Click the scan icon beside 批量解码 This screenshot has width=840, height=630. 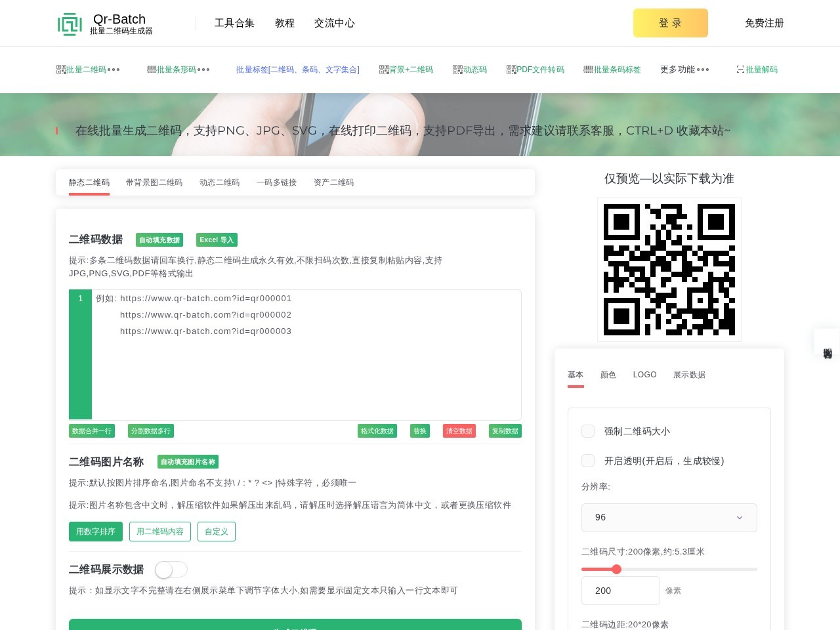(741, 70)
